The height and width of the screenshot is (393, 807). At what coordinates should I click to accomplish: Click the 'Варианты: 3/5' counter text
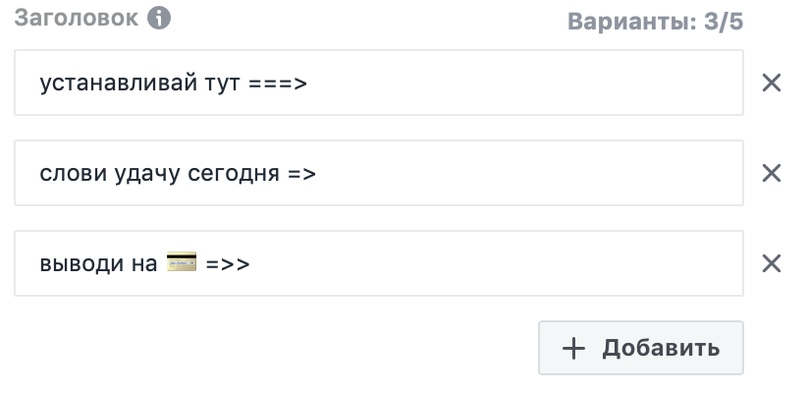point(655,22)
